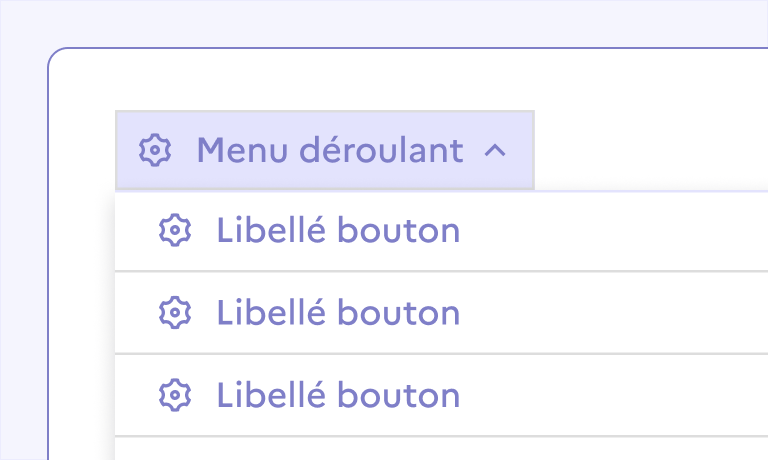This screenshot has height=460, width=768.
Task: Click empty space right of first Libellé bouton label
Action: (620, 231)
